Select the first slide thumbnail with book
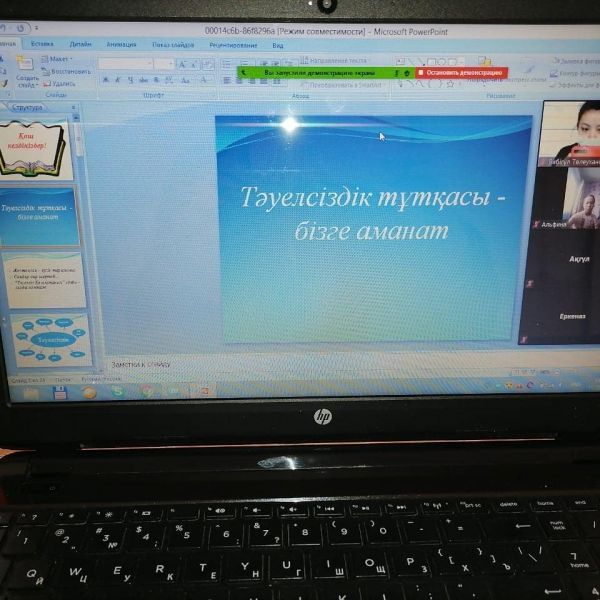 tap(37, 149)
